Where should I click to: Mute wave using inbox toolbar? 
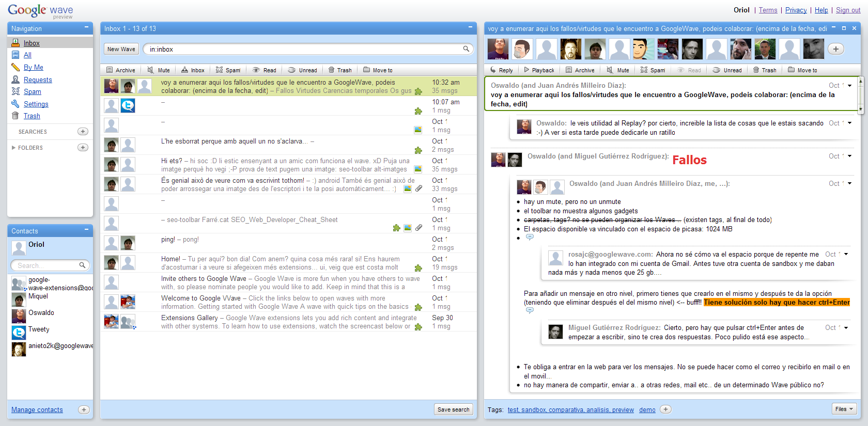pos(159,70)
